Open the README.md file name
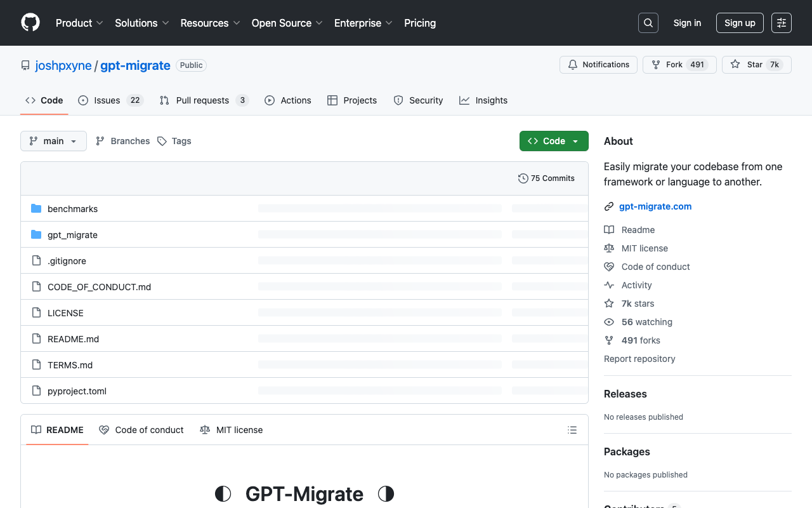This screenshot has width=812, height=508. (x=73, y=339)
